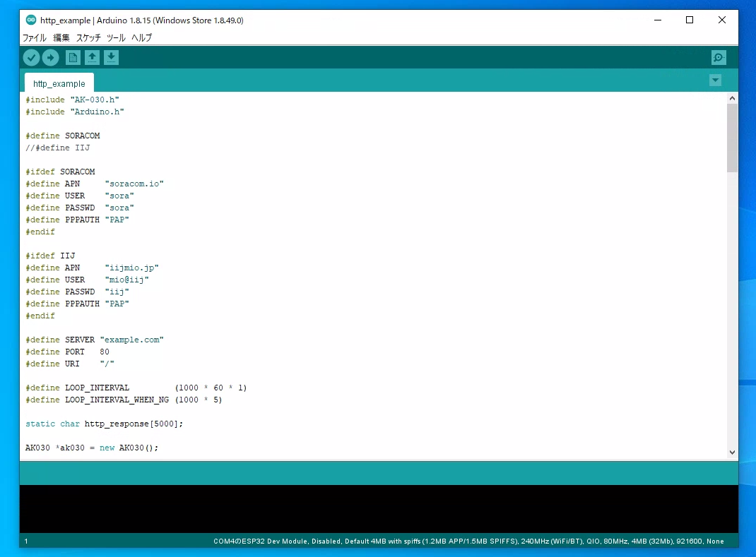Open a sketch with the up-arrow icon
Viewport: 756px width, 557px height.
pyautogui.click(x=92, y=58)
